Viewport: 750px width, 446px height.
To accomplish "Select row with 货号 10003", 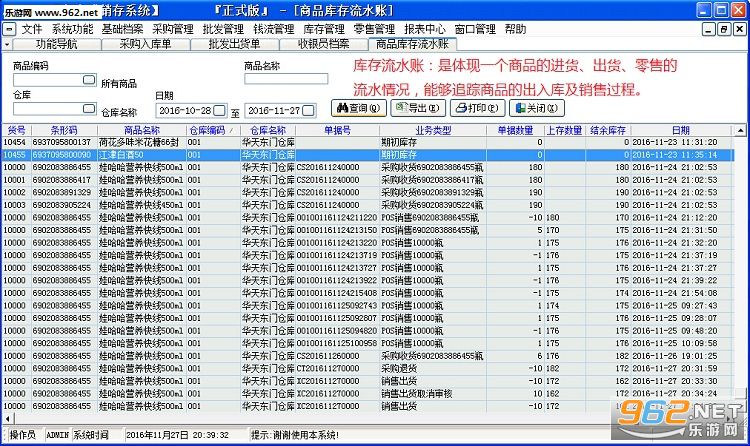I will coord(367,205).
